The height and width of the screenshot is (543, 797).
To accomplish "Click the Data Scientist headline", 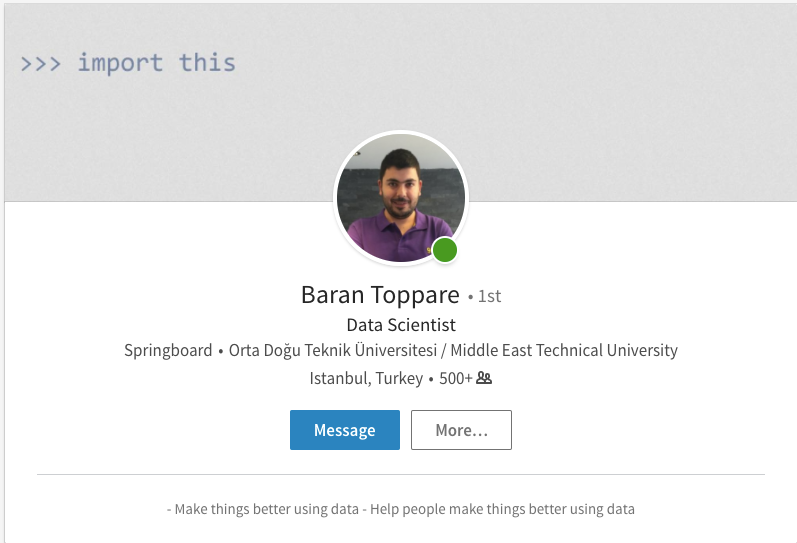I will [401, 324].
